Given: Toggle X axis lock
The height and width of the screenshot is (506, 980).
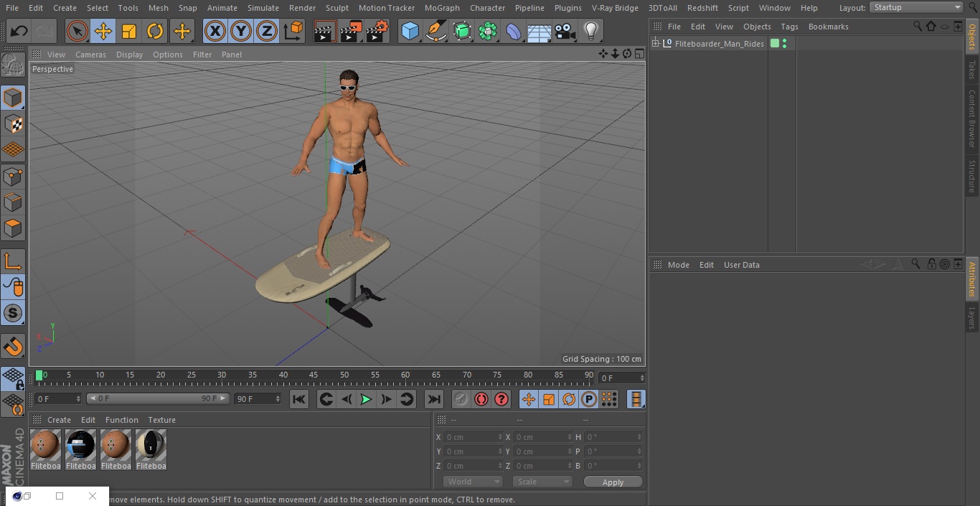Looking at the screenshot, I should click(215, 31).
